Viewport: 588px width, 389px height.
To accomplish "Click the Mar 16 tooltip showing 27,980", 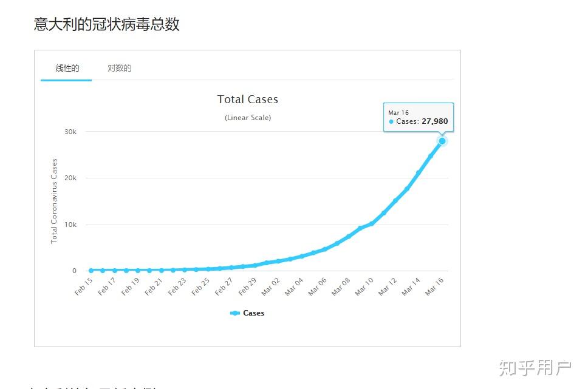I will 419,117.
